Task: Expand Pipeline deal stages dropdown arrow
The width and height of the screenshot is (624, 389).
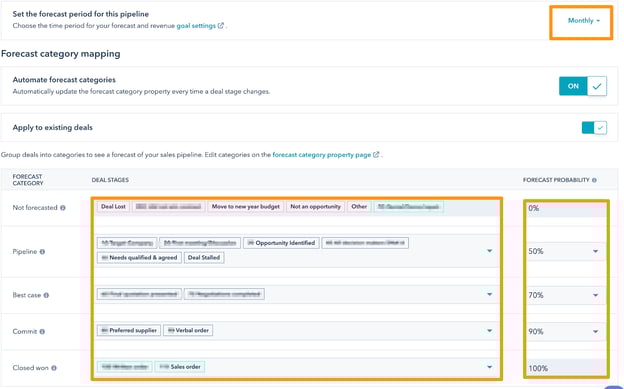Action: (489, 251)
